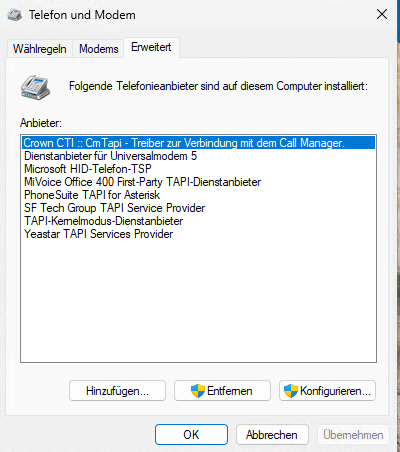
Task: Click the shield icon on Entfernen button
Action: coord(198,391)
